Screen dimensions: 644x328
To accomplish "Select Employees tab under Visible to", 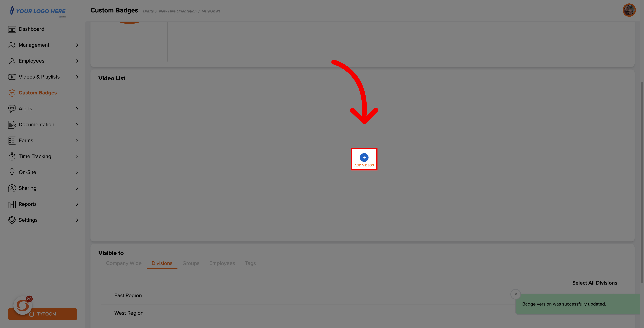I will tap(222, 263).
